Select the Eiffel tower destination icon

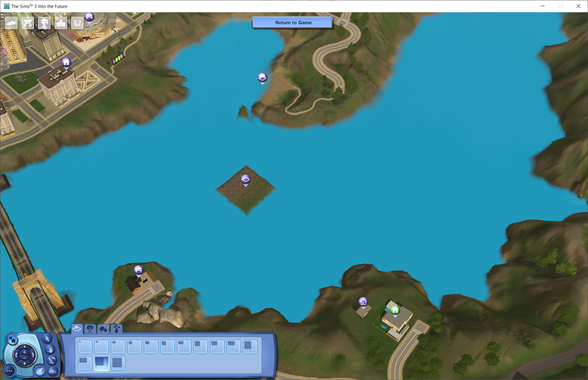click(x=44, y=24)
